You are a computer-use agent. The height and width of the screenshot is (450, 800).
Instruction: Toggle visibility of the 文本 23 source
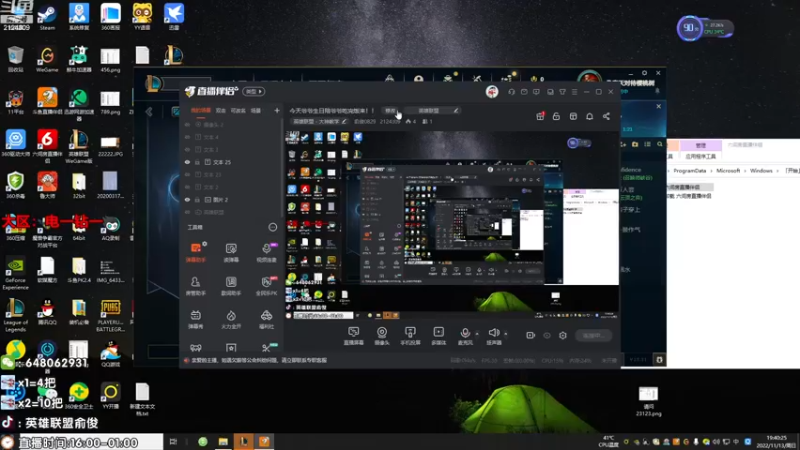pos(187,174)
